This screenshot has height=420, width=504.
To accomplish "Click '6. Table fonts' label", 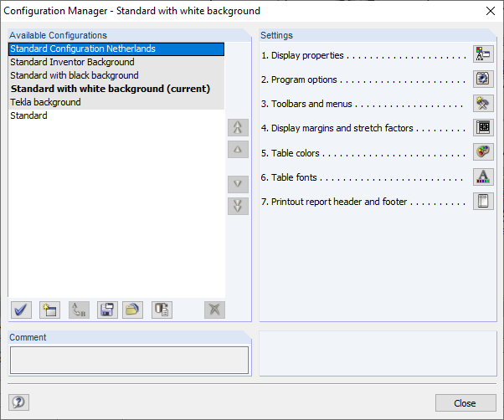I will tap(289, 177).
